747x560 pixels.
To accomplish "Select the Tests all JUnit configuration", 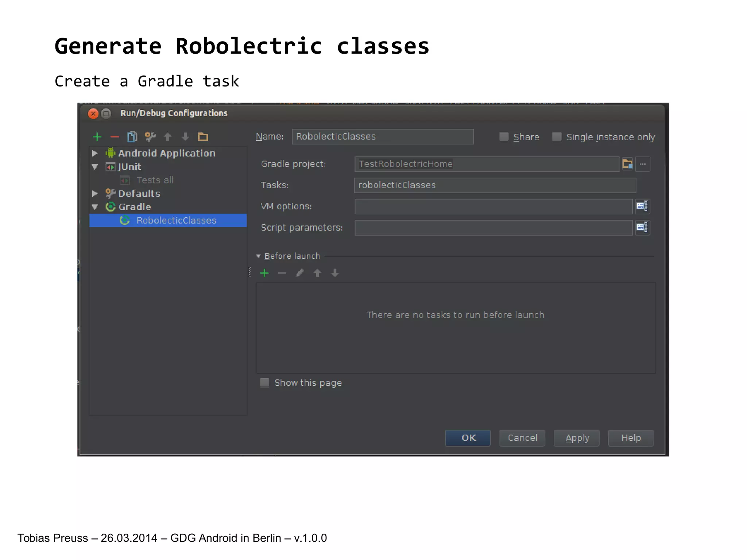I will point(155,180).
